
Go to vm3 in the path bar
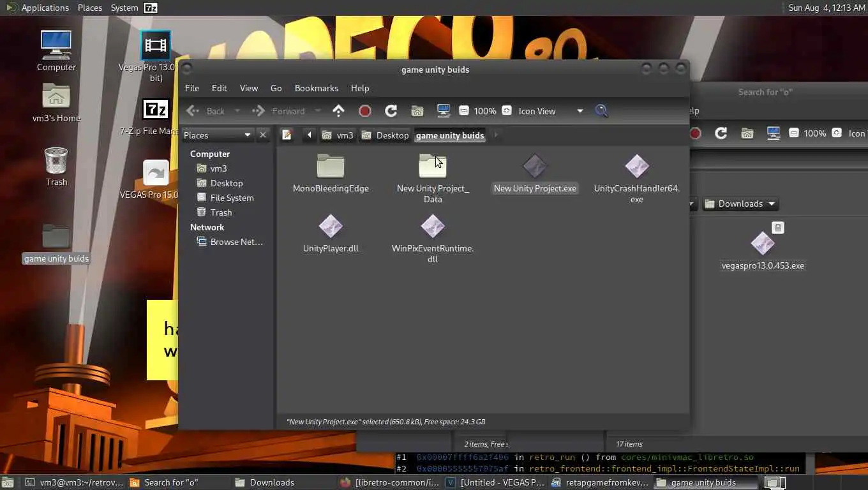coord(338,135)
